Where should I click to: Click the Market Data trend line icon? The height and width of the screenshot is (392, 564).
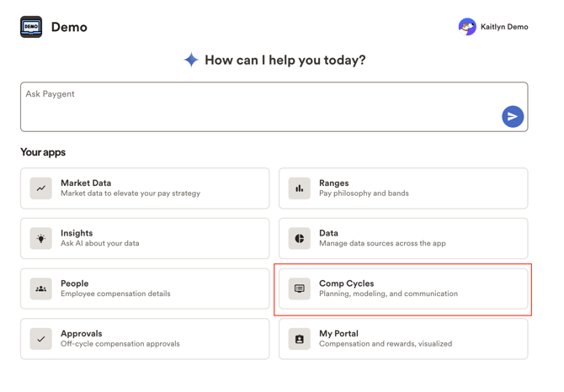click(41, 188)
